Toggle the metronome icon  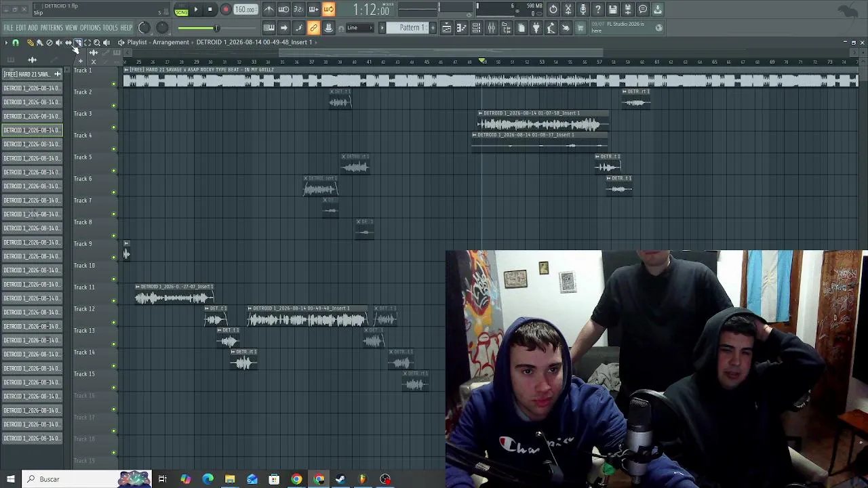point(269,9)
